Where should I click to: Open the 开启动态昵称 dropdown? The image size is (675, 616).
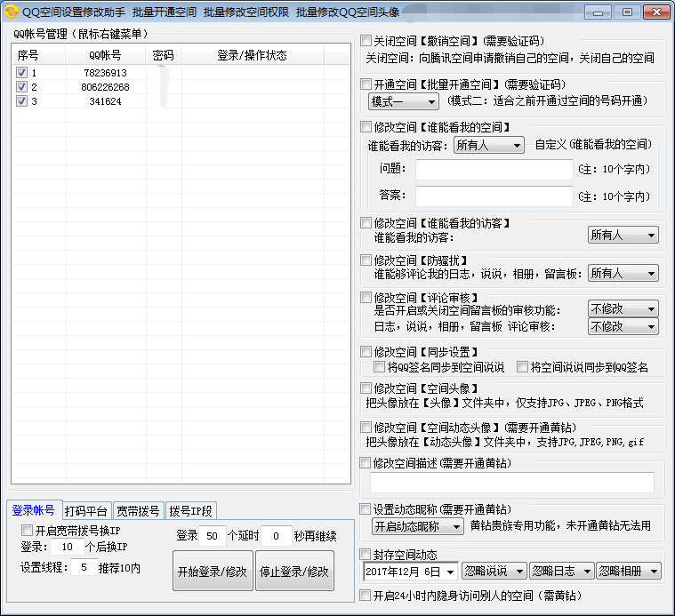tap(418, 526)
